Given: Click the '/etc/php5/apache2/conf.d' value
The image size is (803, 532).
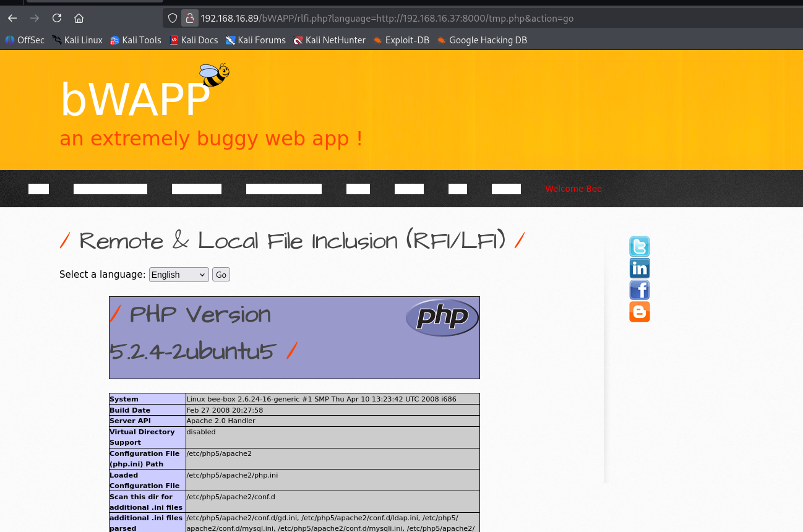Looking at the screenshot, I should 231,497.
